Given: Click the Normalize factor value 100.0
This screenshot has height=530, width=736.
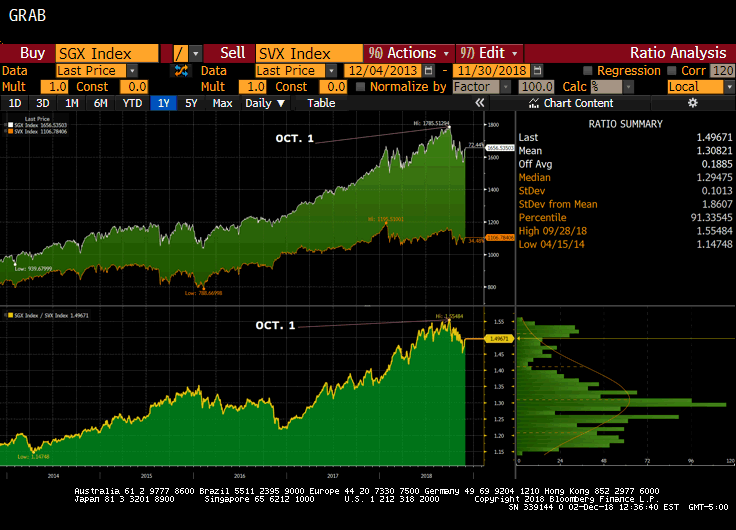Looking at the screenshot, I should pos(536,87).
